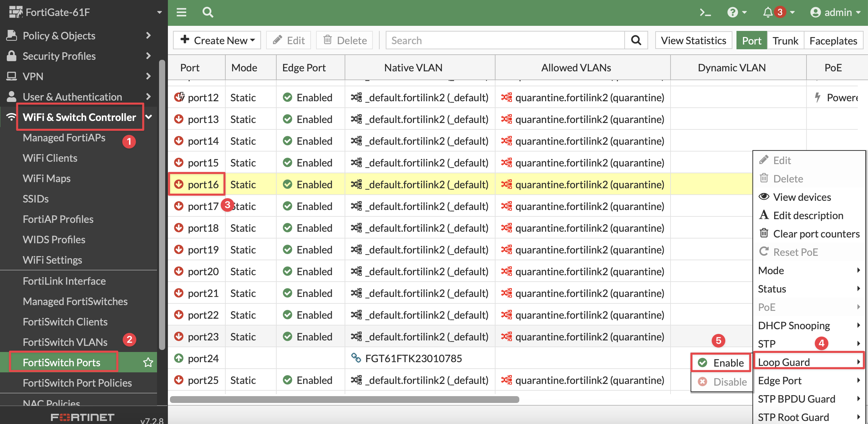Image resolution: width=868 pixels, height=424 pixels.
Task: Click the horizontal table scrollbar
Action: coord(345,399)
